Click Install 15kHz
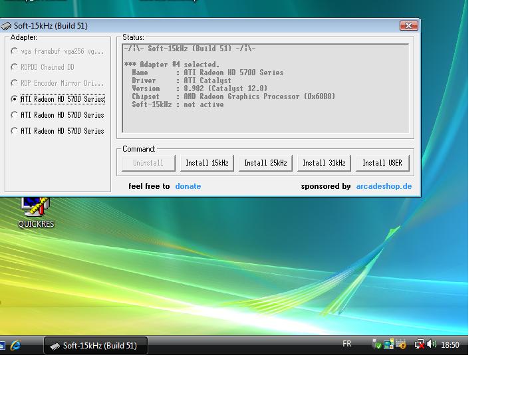This screenshot has height=399, width=532. click(207, 163)
